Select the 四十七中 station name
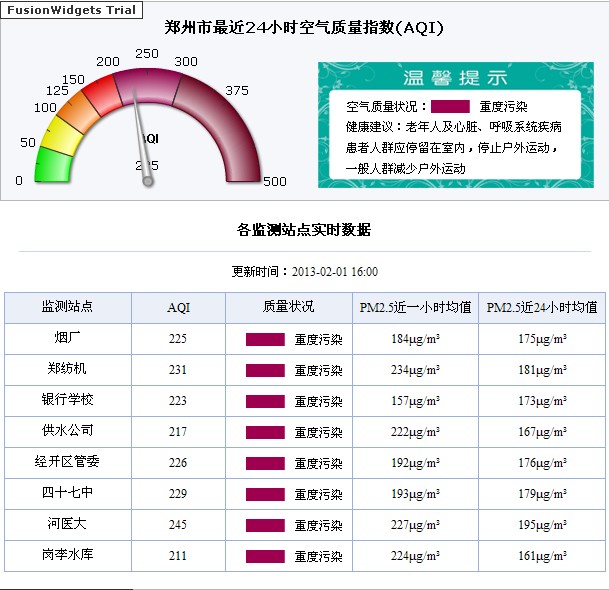The width and height of the screenshot is (609, 590). point(67,493)
